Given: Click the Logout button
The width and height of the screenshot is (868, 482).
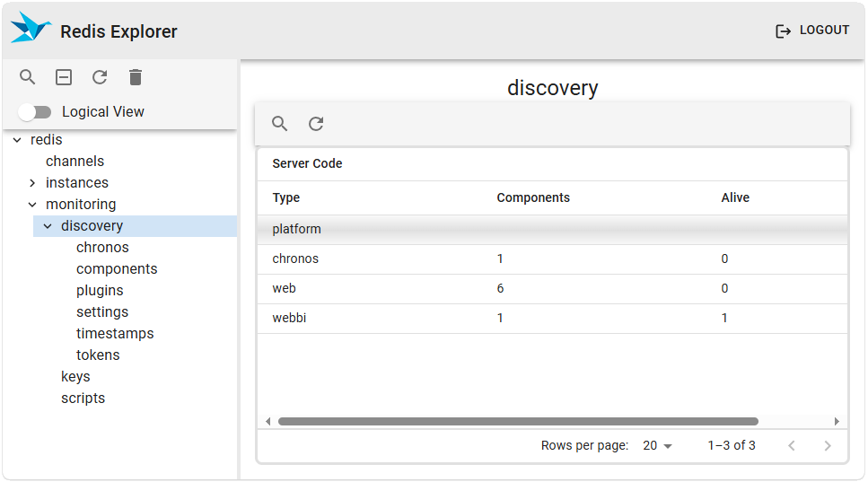Looking at the screenshot, I should [812, 31].
